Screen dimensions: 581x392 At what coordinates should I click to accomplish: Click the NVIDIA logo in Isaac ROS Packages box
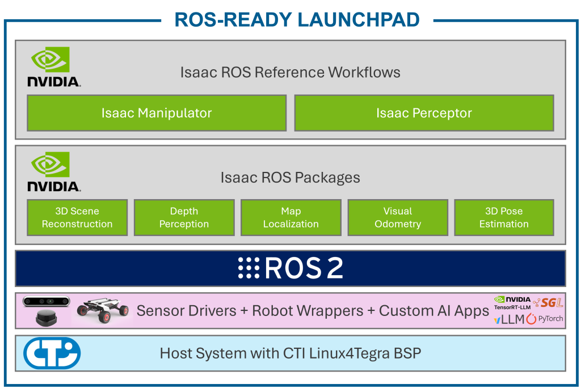tap(54, 171)
